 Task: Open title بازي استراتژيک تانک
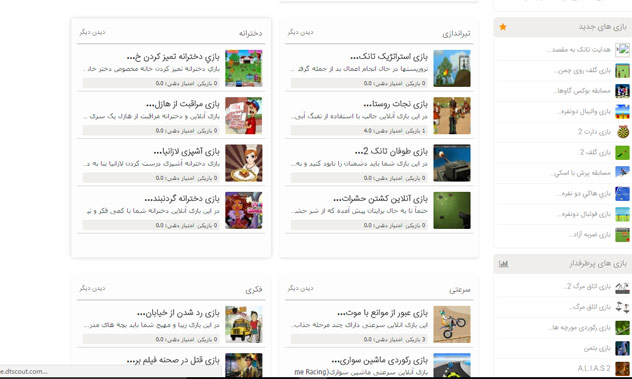(x=389, y=57)
